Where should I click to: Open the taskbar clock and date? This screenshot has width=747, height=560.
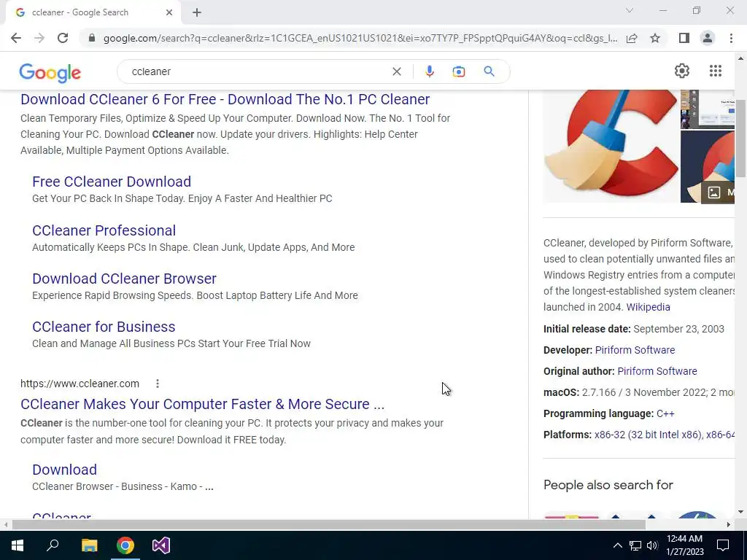coord(684,545)
